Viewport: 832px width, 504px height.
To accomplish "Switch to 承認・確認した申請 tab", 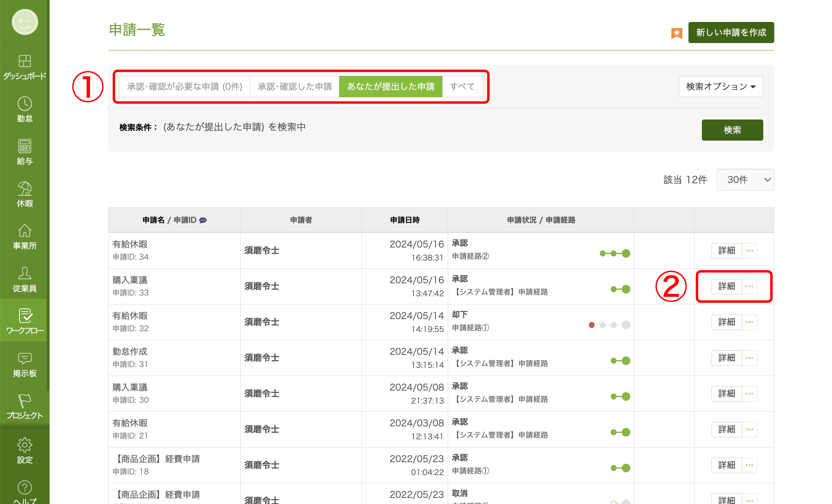I will pyautogui.click(x=295, y=87).
